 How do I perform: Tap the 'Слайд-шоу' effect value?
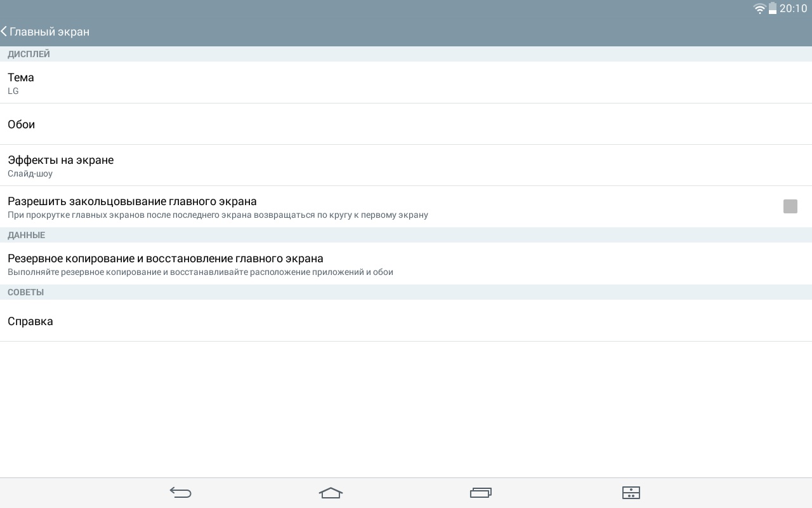coord(30,173)
